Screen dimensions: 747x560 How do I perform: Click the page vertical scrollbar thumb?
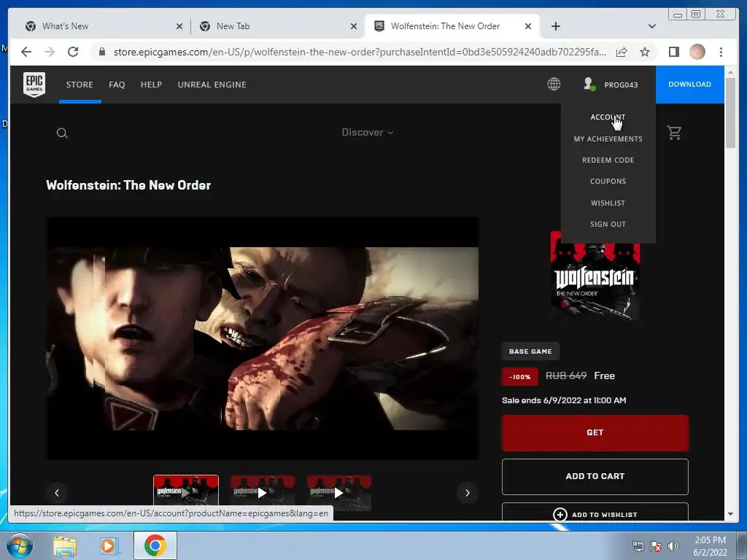tap(729, 112)
